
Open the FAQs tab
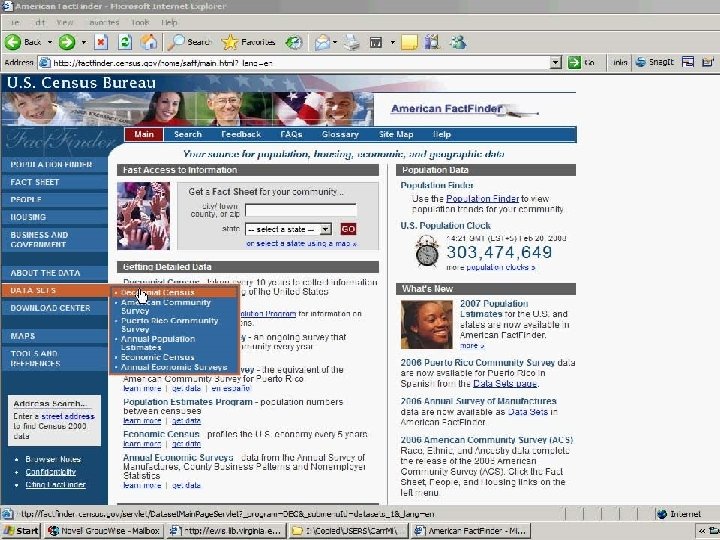291,135
